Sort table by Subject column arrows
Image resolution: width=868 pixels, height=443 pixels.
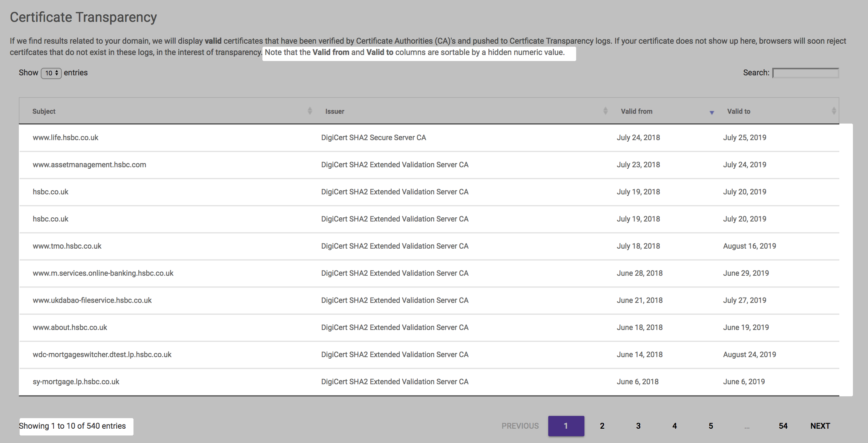point(310,111)
